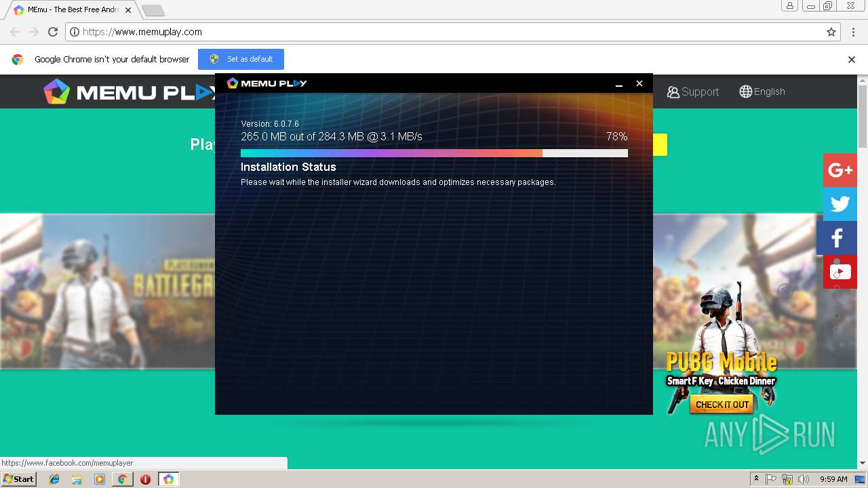
Task: Click the browser back arrow
Action: (x=15, y=32)
